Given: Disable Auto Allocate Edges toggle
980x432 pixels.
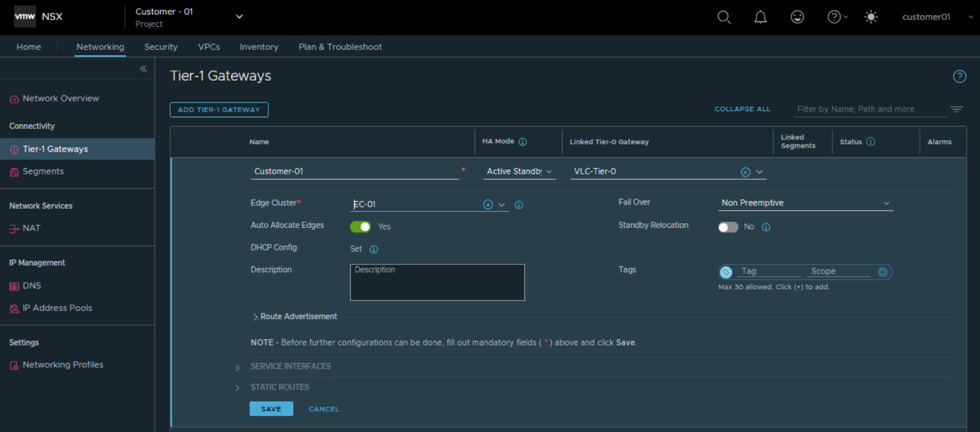Looking at the screenshot, I should click(360, 227).
